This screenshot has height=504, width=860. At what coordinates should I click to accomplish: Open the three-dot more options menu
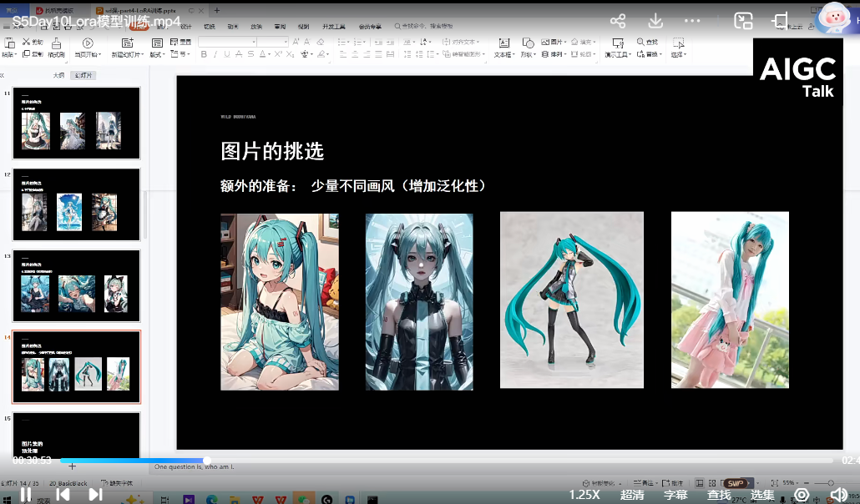(692, 21)
